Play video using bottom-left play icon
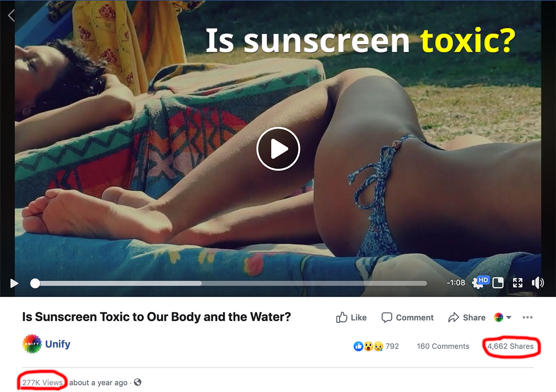Image resolution: width=556 pixels, height=392 pixels. (14, 283)
